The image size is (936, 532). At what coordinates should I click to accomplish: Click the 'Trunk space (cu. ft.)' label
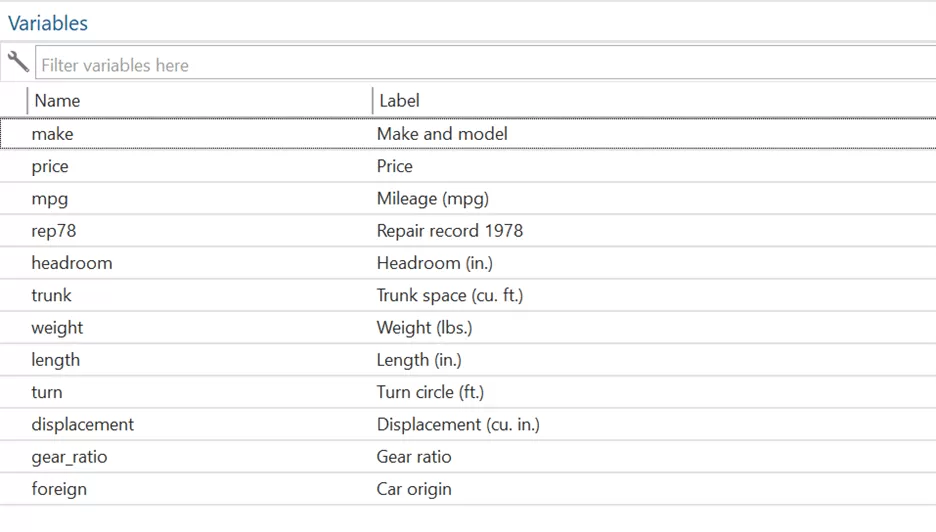(x=450, y=296)
